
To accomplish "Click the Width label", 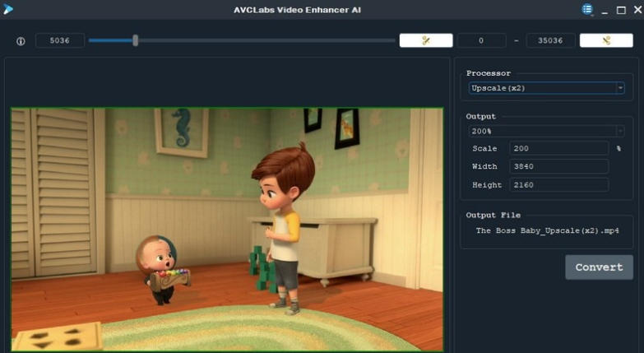I will [484, 166].
